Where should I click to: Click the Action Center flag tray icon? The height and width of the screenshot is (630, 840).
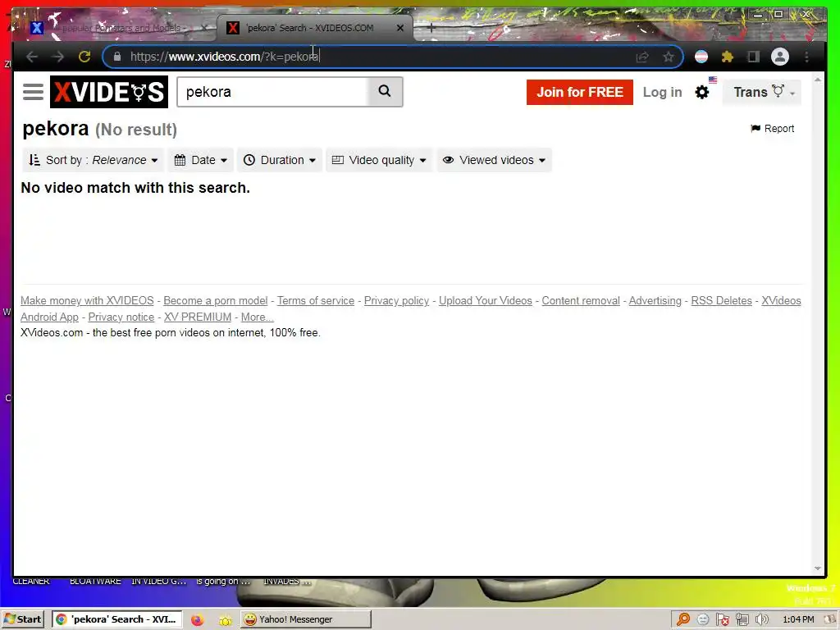pos(722,620)
